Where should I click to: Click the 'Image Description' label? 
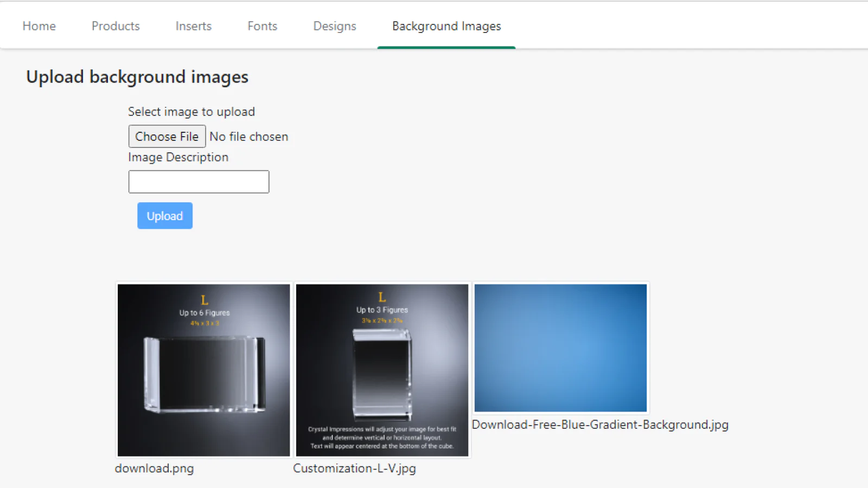click(x=178, y=157)
